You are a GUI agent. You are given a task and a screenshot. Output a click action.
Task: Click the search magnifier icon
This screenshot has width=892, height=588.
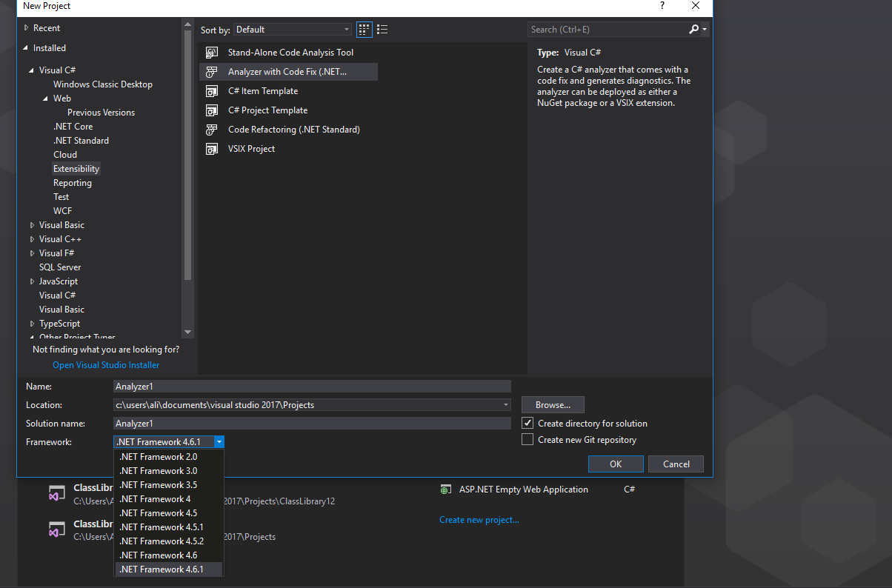[695, 29]
